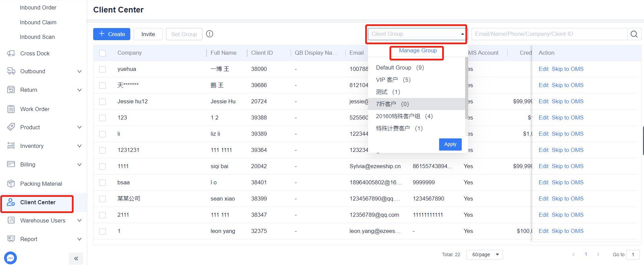Collapse the sidebar with double-arrow icon
The width and height of the screenshot is (644, 265).
coord(76,259)
